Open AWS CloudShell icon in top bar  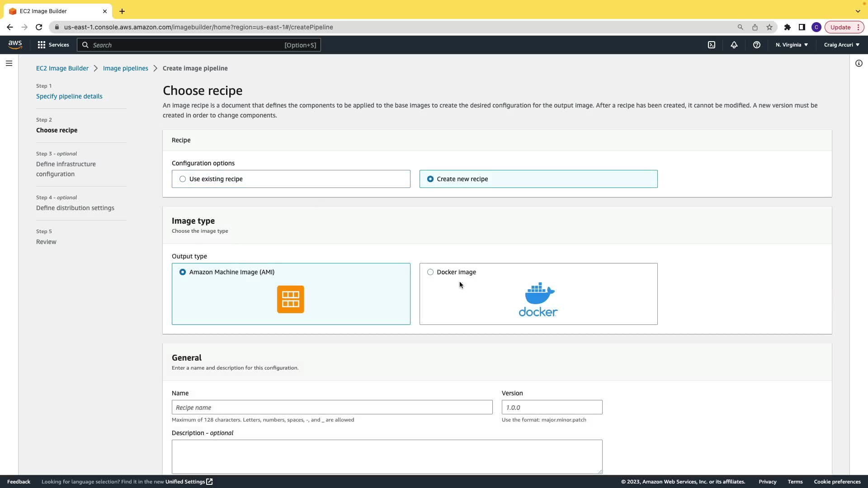click(x=712, y=45)
